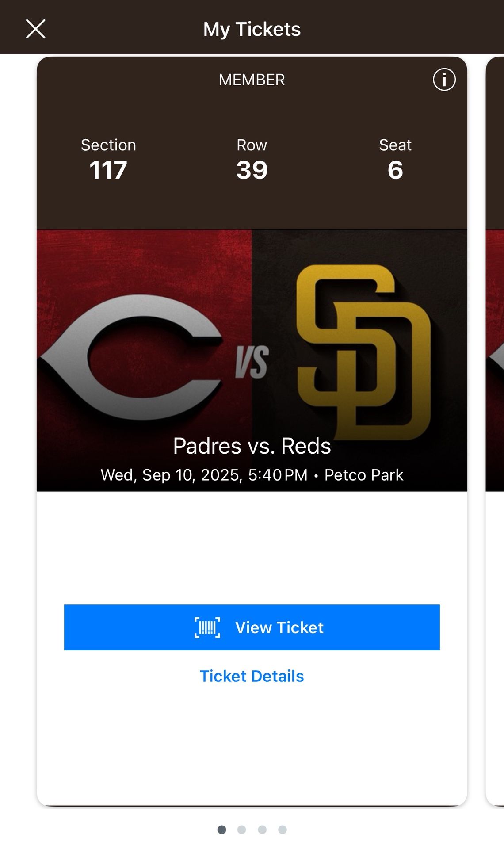
Task: Tap the VS emblem between team logos
Action: click(x=252, y=362)
